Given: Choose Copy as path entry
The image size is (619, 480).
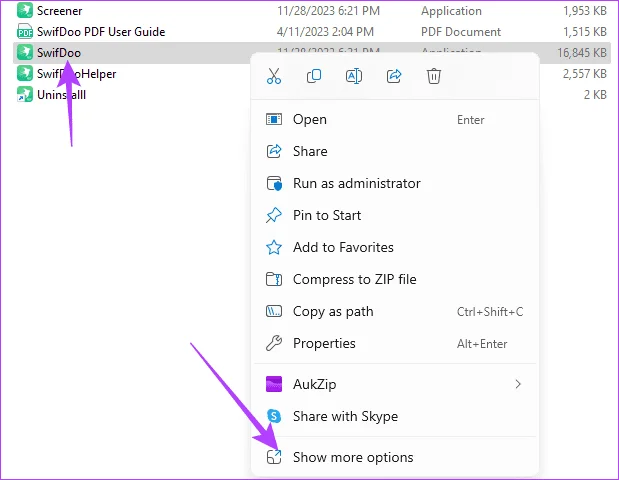Looking at the screenshot, I should tap(395, 311).
